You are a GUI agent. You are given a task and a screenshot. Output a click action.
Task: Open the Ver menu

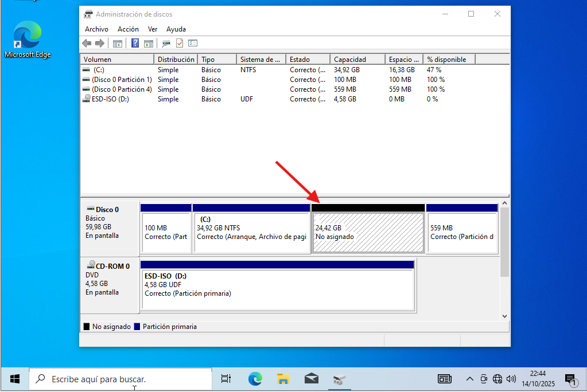(153, 29)
